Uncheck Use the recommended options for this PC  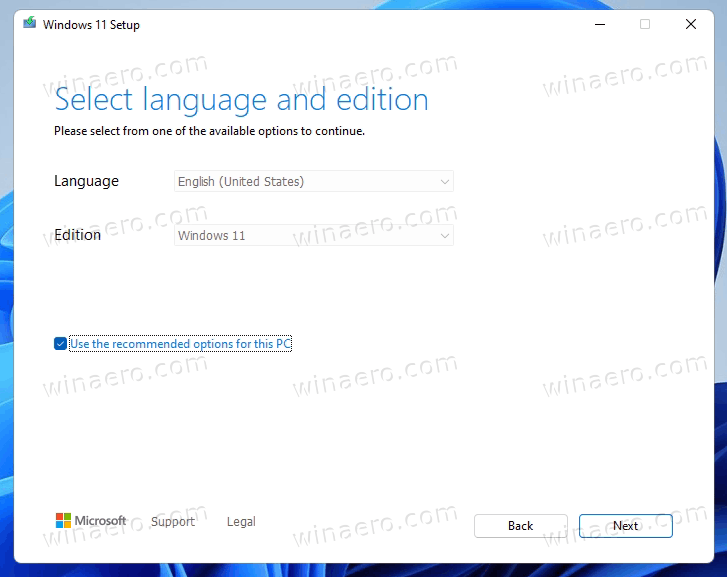pyautogui.click(x=60, y=344)
